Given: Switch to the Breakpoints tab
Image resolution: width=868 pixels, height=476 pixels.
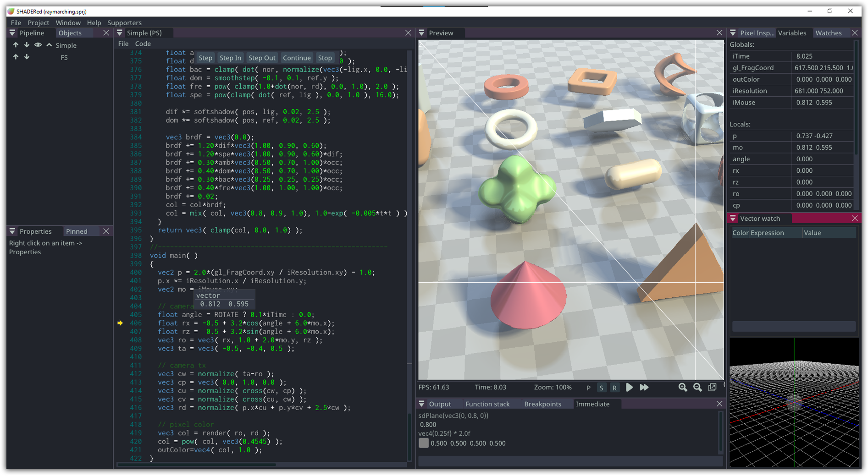Looking at the screenshot, I should pos(542,404).
